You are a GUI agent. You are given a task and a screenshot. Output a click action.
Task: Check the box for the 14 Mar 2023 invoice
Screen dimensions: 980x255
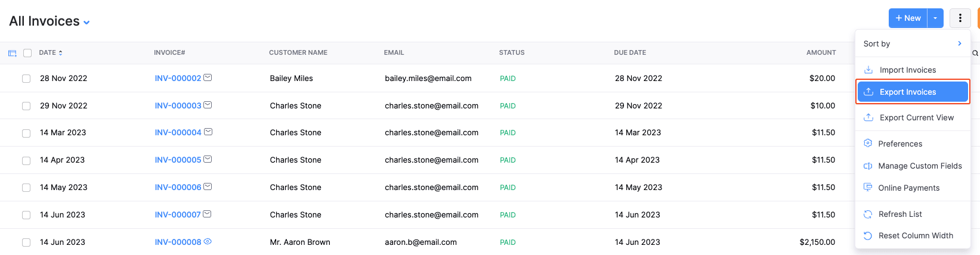tap(26, 133)
